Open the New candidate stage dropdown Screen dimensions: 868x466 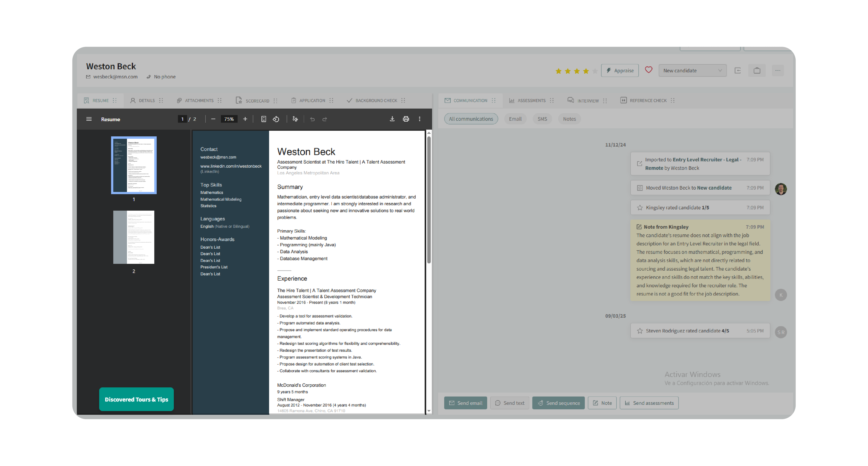[x=692, y=71]
